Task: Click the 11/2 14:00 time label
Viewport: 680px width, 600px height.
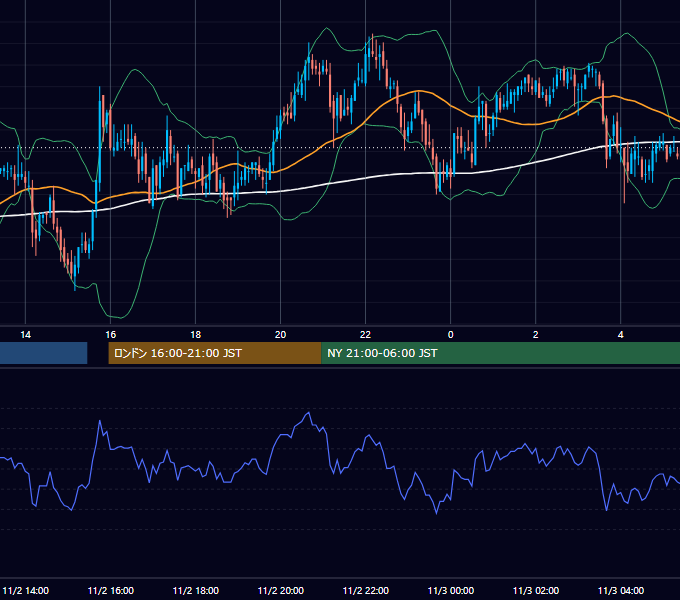Action: (26, 590)
